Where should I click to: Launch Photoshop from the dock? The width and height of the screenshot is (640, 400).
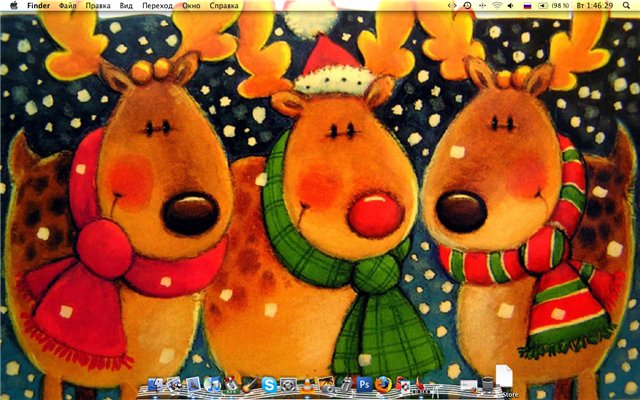[x=365, y=383]
